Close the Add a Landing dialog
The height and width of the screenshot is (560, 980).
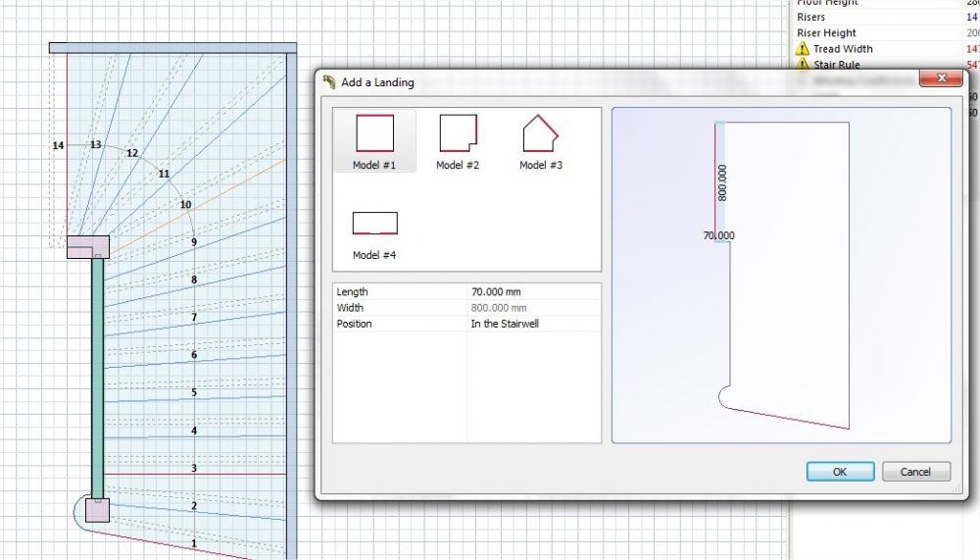(941, 78)
